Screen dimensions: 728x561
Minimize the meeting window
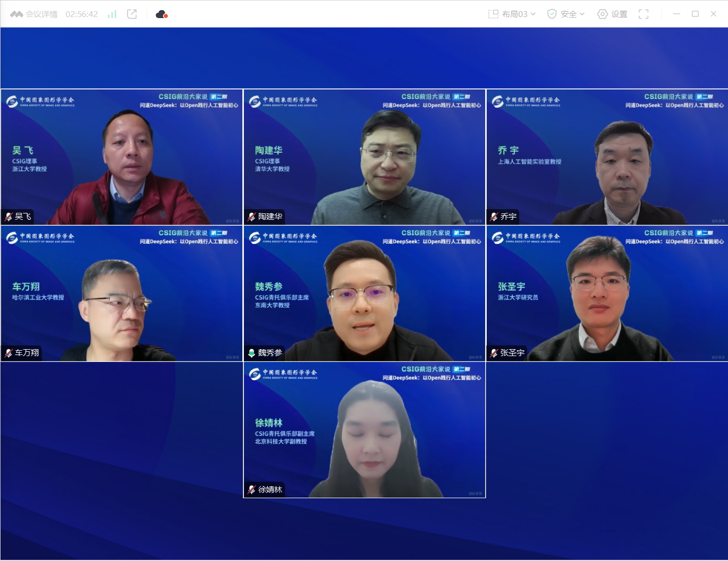pos(676,14)
